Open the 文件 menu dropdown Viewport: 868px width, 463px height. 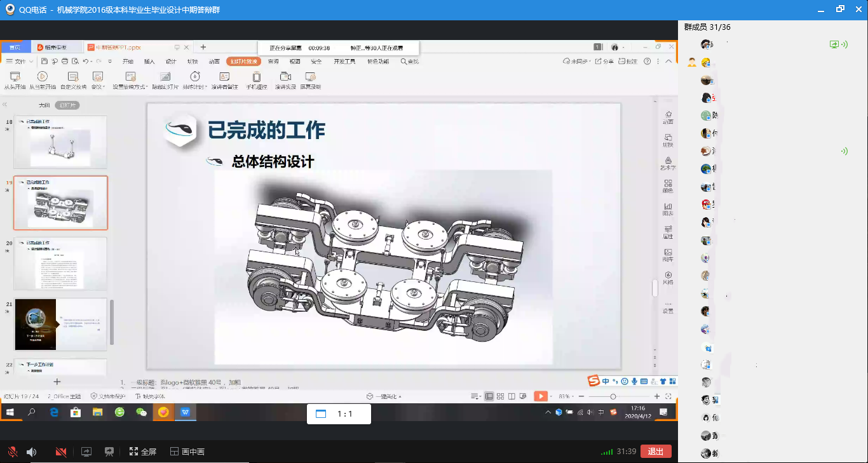[19, 62]
